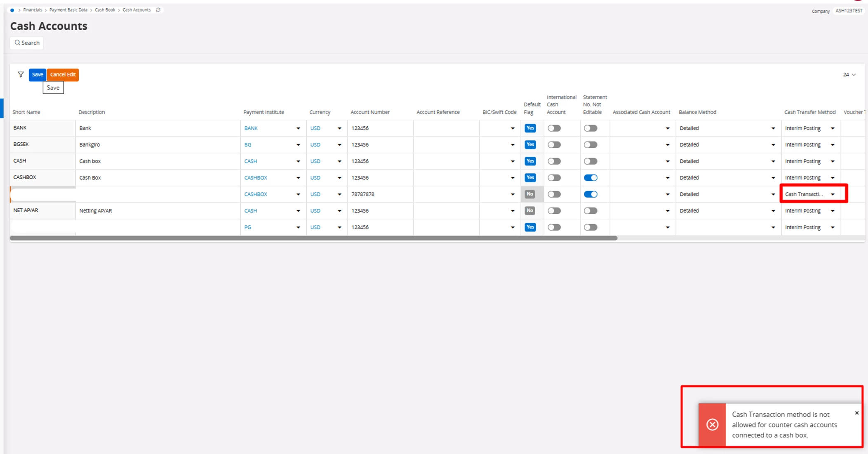Click the red error circle icon
Screen dimensions: 868x454
pos(712,425)
